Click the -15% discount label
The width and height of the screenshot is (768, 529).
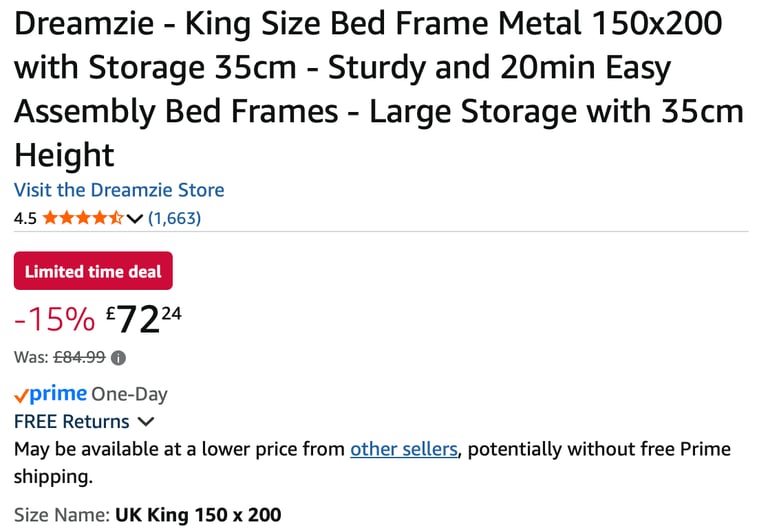[54, 319]
